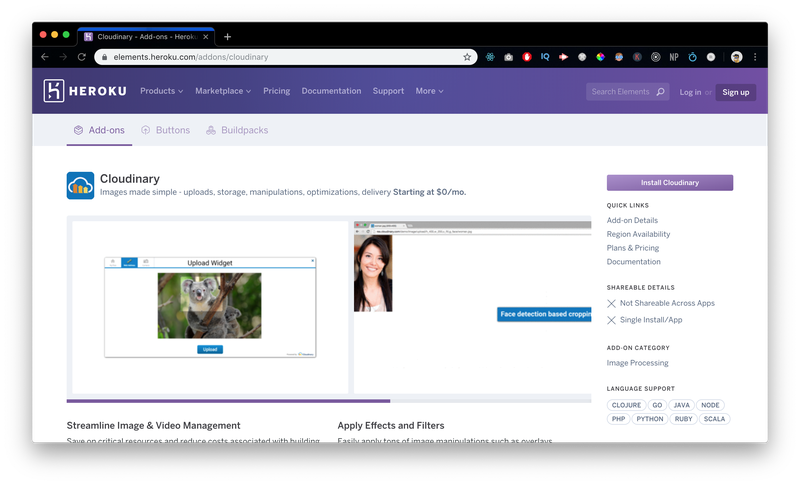The image size is (800, 485).
Task: Click the Log in link
Action: point(690,92)
